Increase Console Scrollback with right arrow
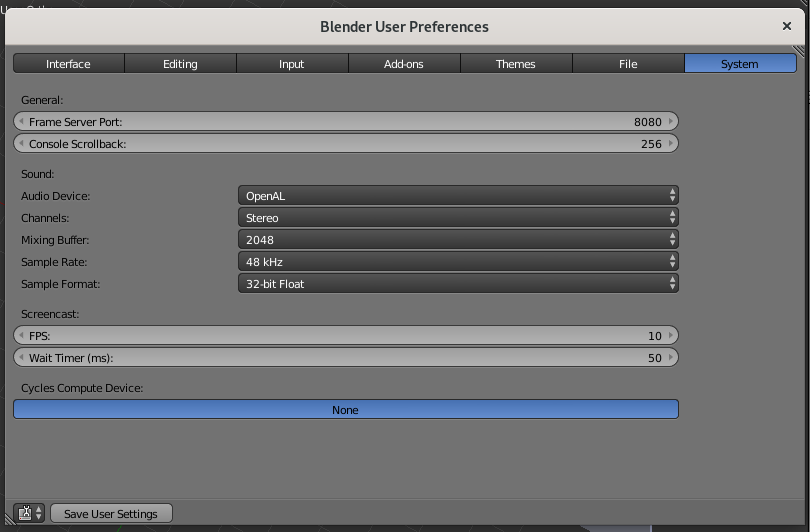 (671, 143)
